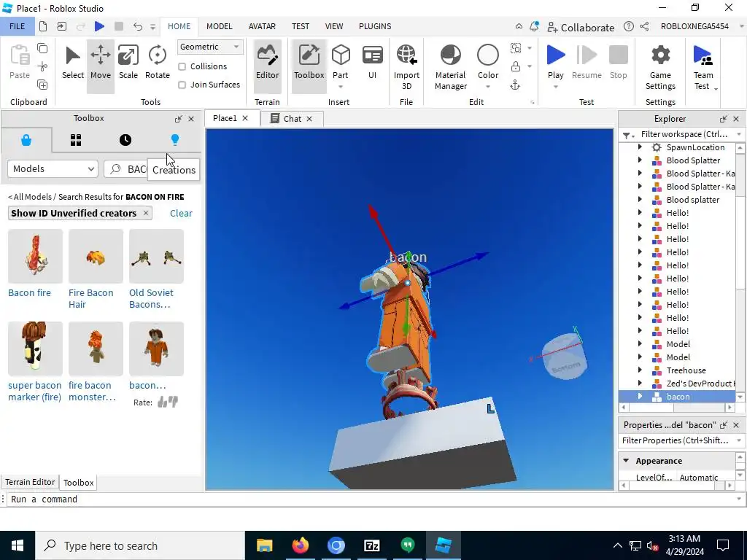The image size is (747, 560).
Task: Open Play button dropdown arrow
Action: point(555,87)
